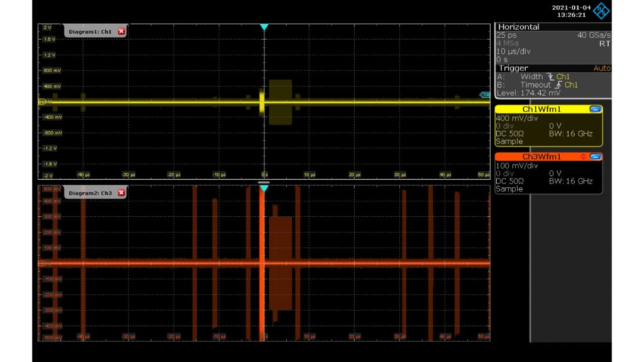Open the Horizontal settings header
Image resolution: width=644 pixels, height=362 pixels.
[x=519, y=27]
